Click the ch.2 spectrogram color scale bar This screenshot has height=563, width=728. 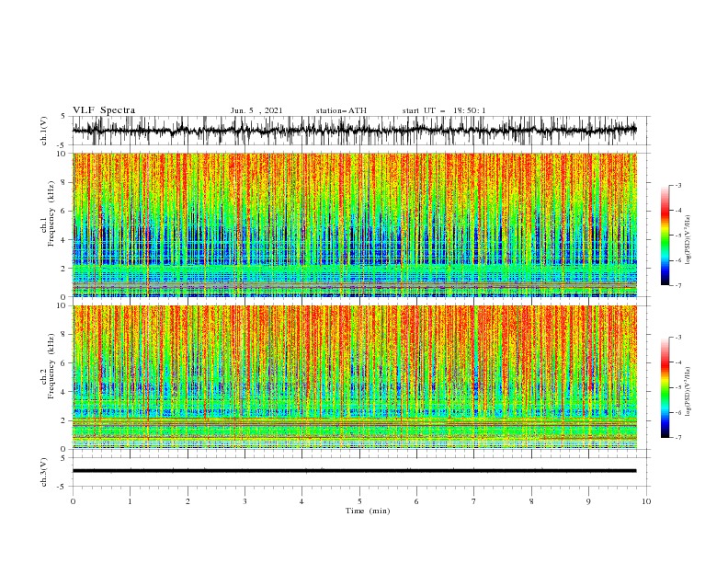click(665, 387)
